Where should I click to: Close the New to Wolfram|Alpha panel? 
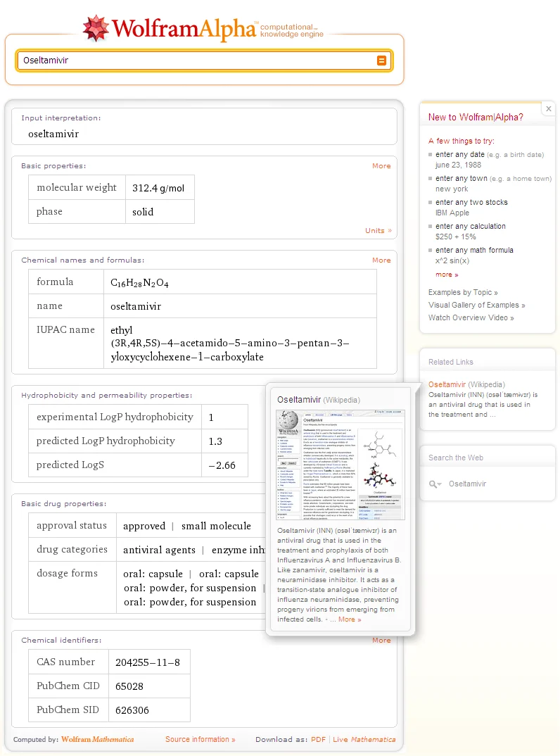tap(549, 109)
